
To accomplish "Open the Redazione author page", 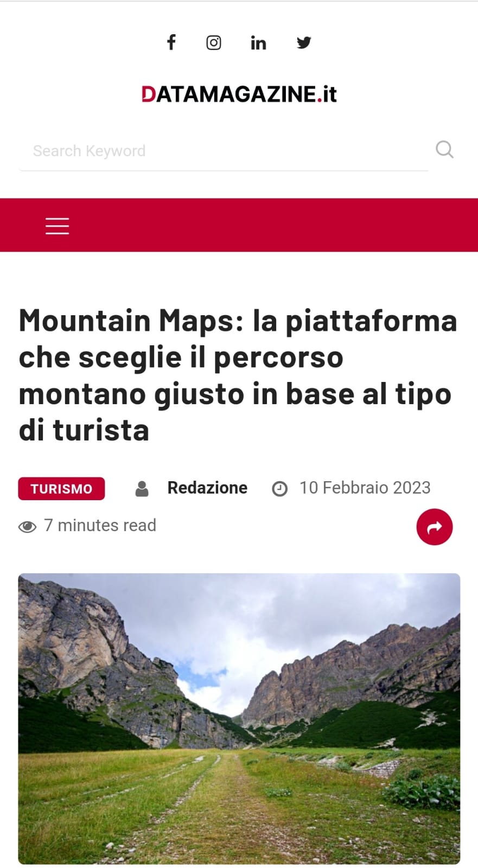I will (207, 488).
